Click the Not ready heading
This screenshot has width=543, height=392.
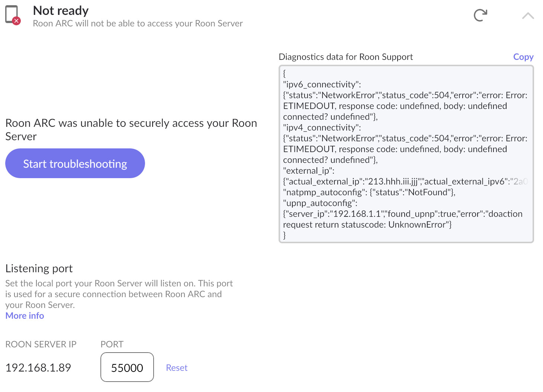click(x=60, y=10)
